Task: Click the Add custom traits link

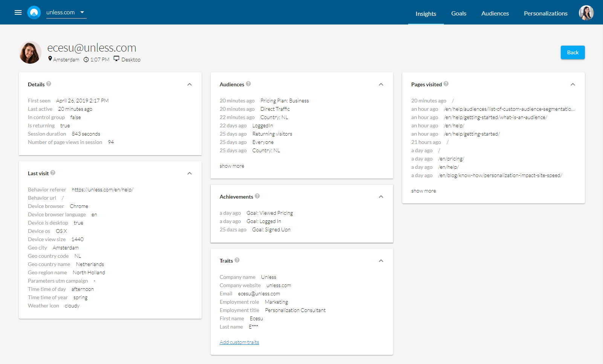Action: pos(239,342)
